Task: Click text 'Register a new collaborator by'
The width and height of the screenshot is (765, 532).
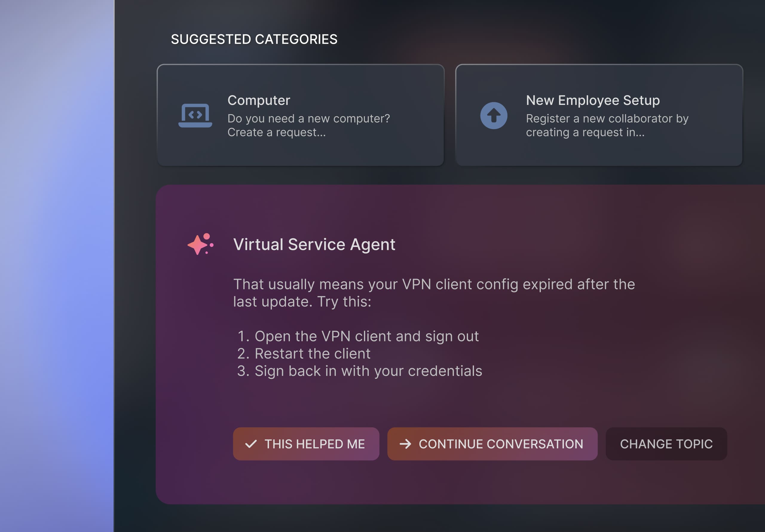Action: tap(607, 118)
